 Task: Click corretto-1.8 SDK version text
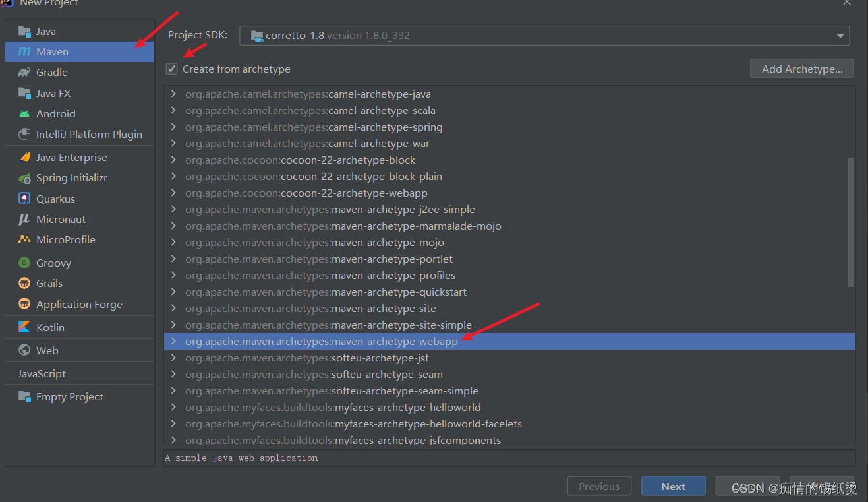pyautogui.click(x=337, y=36)
